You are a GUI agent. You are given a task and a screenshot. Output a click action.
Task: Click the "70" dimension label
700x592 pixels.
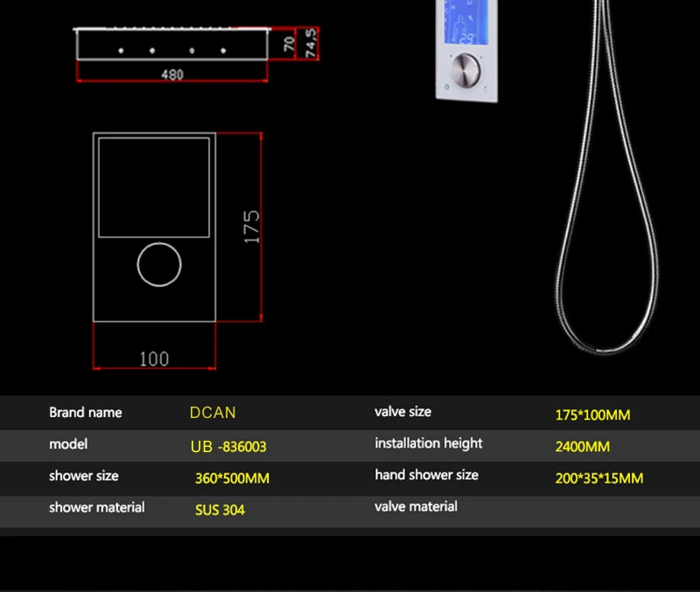coord(289,45)
